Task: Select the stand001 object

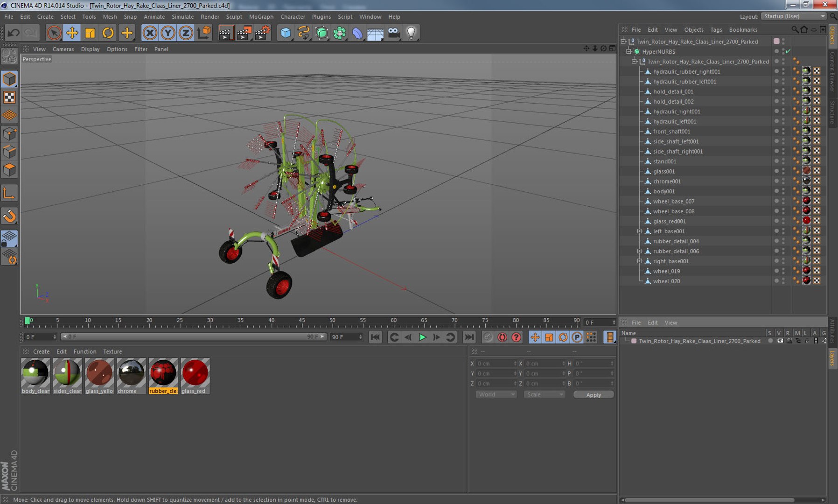Action: click(664, 161)
